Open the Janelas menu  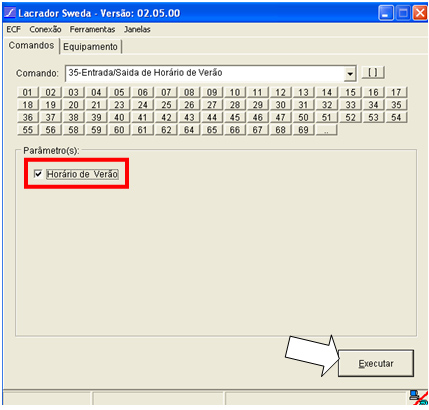pos(137,29)
